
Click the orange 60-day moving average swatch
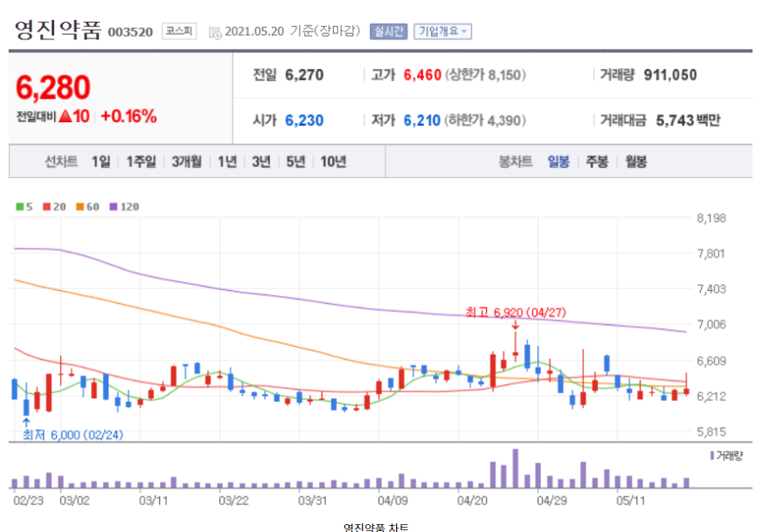click(x=80, y=206)
